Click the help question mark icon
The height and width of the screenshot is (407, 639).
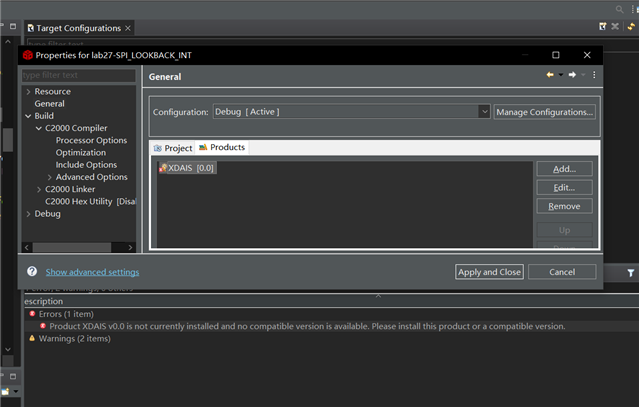[x=32, y=271]
